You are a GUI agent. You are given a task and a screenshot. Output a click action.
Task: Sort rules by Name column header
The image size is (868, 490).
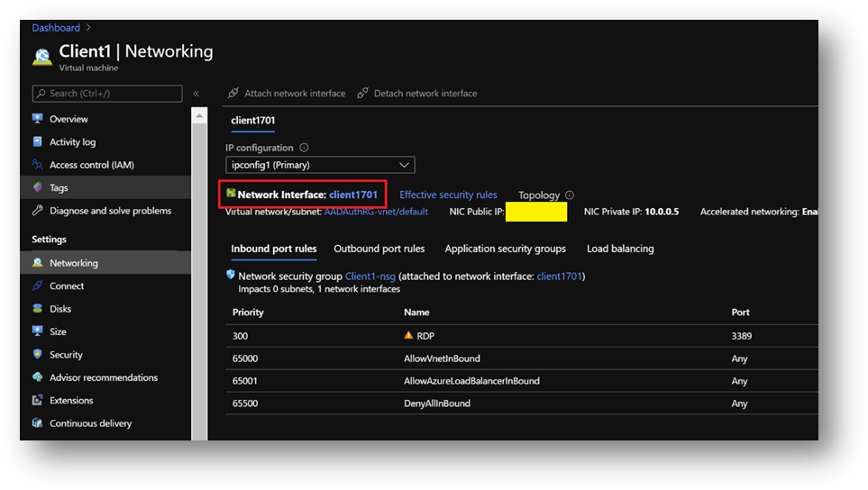coord(416,313)
